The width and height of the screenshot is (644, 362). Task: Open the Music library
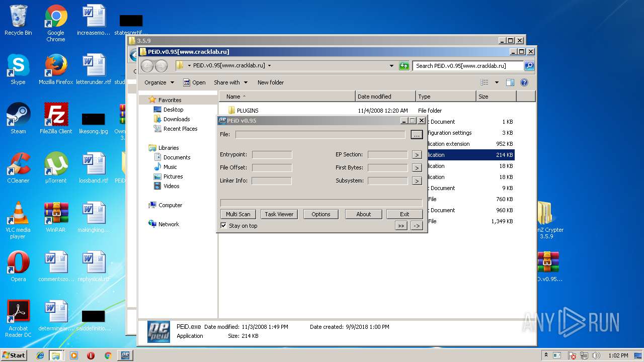pyautogui.click(x=170, y=167)
